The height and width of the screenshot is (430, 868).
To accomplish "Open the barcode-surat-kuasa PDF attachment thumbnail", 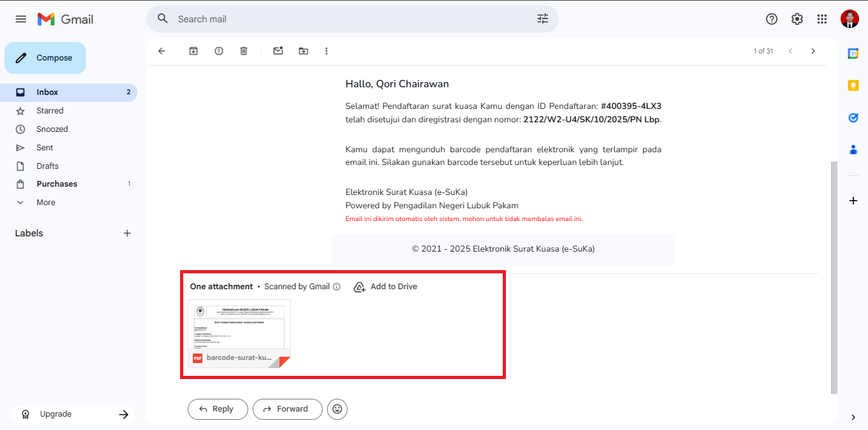I will (x=239, y=327).
